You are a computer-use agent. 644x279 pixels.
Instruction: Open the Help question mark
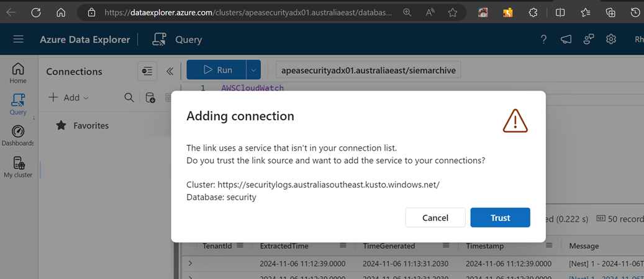tap(543, 40)
